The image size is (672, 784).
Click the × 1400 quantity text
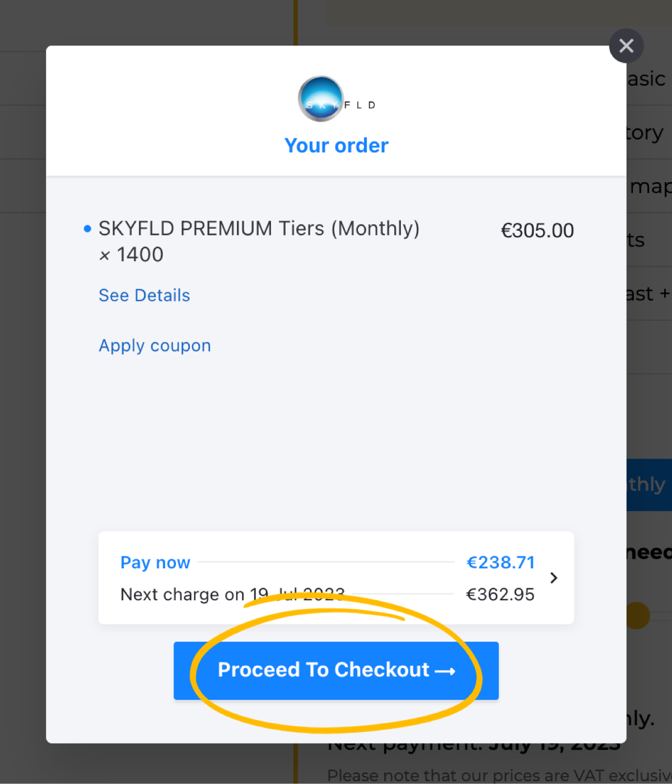coord(131,255)
